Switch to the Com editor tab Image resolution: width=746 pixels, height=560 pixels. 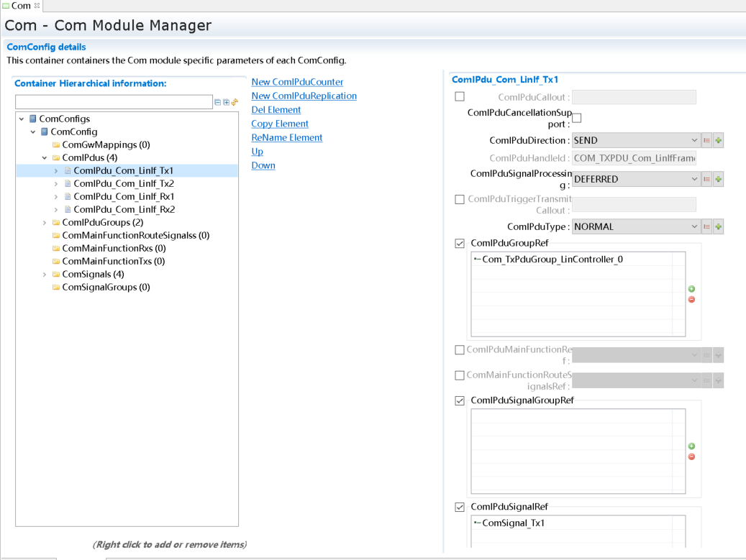(x=20, y=6)
